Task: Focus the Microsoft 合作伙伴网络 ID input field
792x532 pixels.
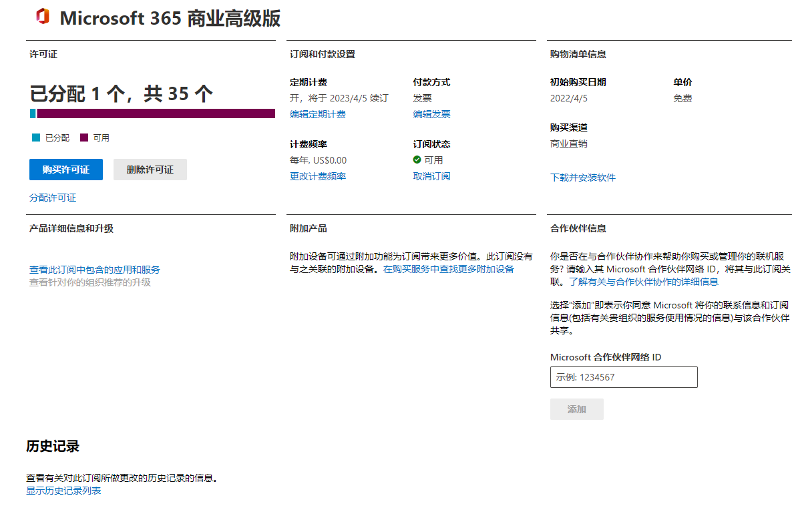Action: tap(624, 377)
